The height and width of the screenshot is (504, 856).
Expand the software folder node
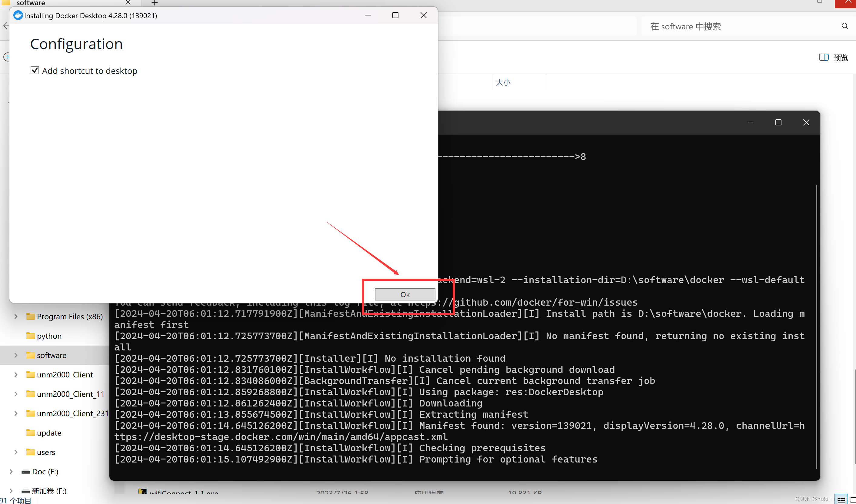pos(16,355)
